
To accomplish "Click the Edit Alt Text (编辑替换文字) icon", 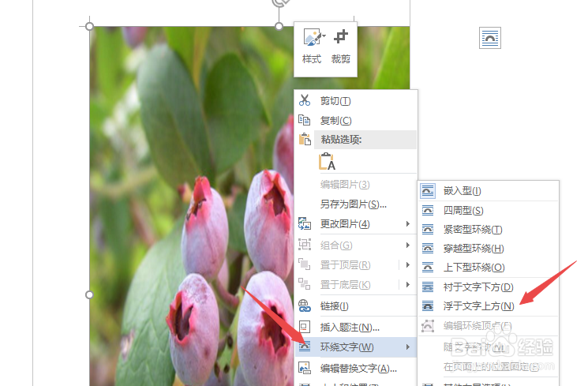I will [305, 368].
